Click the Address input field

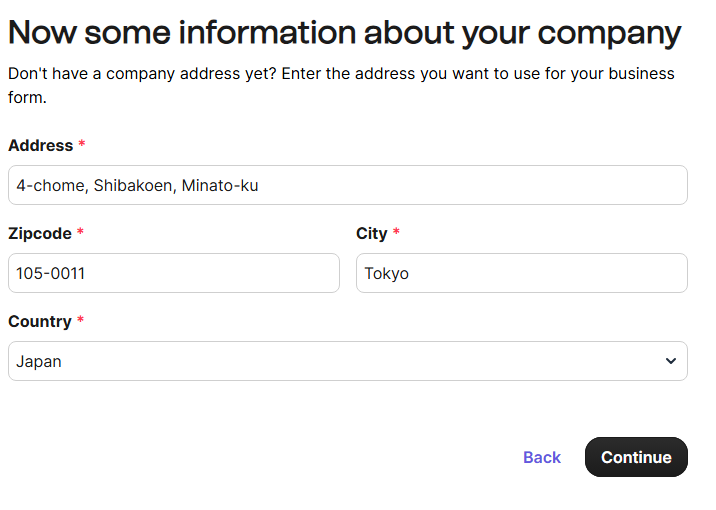pyautogui.click(x=347, y=185)
